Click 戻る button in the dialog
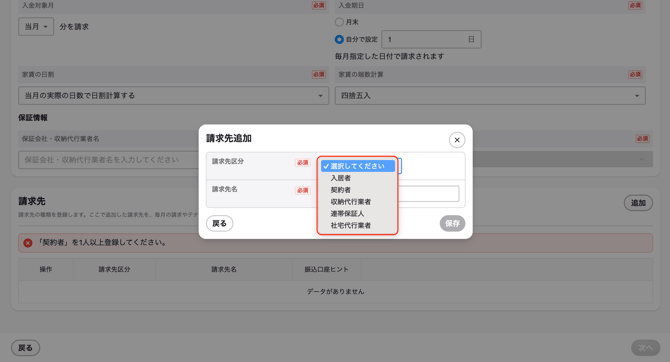 (x=220, y=224)
